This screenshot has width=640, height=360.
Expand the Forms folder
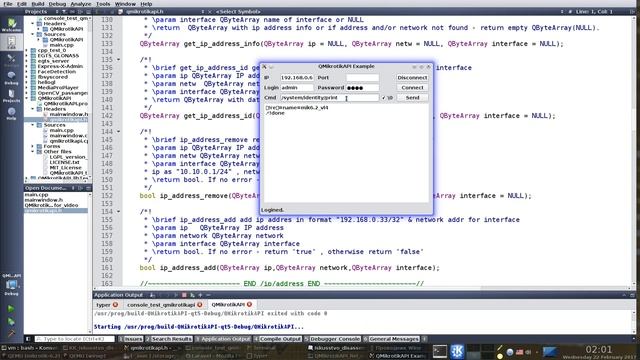click(33, 146)
